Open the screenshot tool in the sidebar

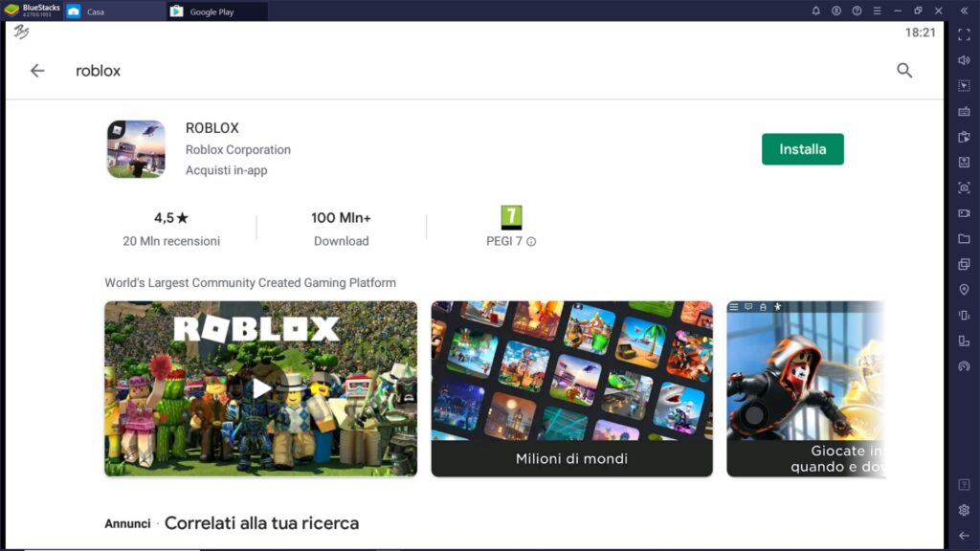[x=965, y=187]
